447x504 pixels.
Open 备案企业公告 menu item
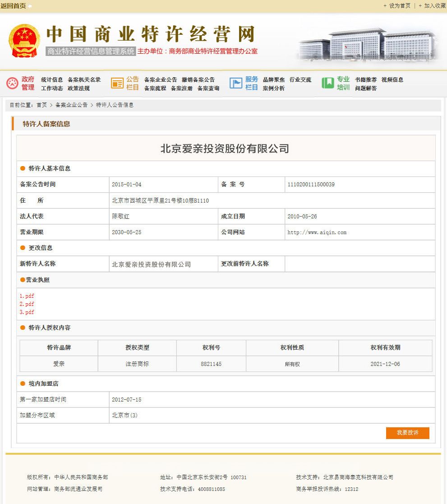161,80
